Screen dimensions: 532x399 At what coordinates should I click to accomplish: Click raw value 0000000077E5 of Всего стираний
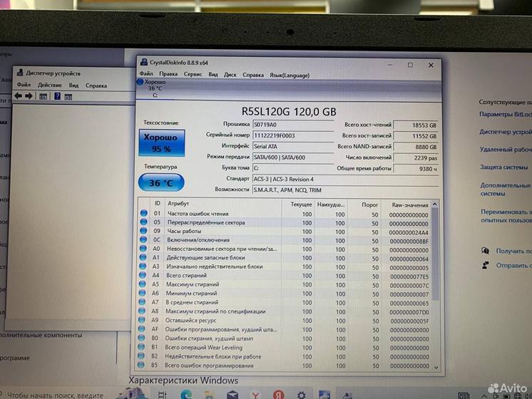click(x=409, y=276)
